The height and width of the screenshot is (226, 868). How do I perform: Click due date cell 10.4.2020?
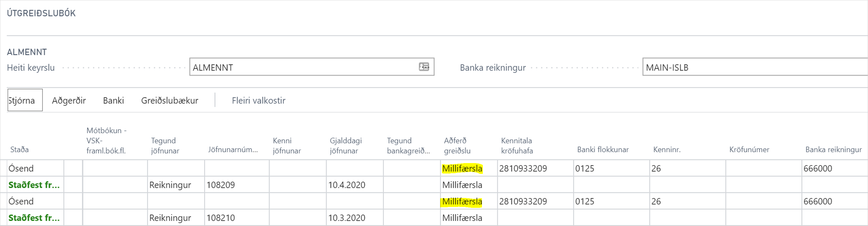347,185
